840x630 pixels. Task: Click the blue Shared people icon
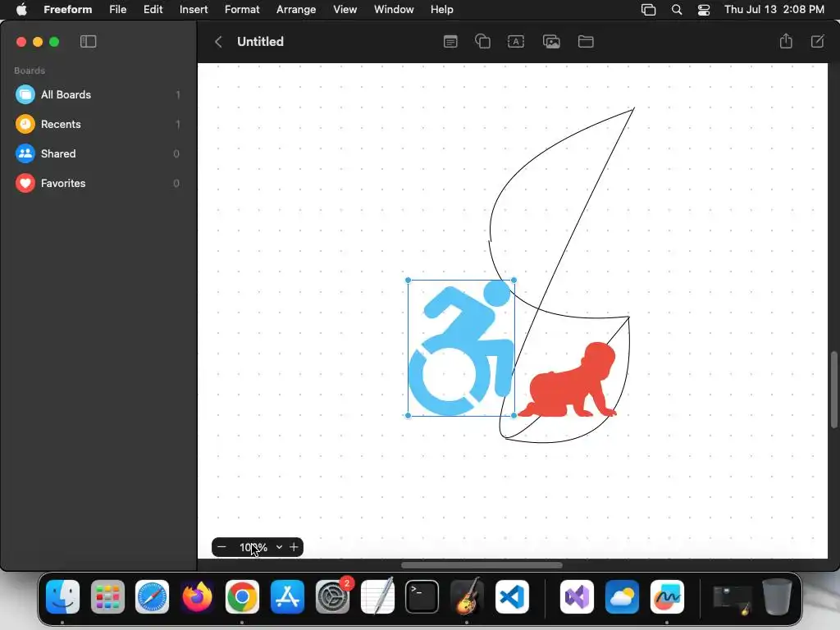point(25,153)
